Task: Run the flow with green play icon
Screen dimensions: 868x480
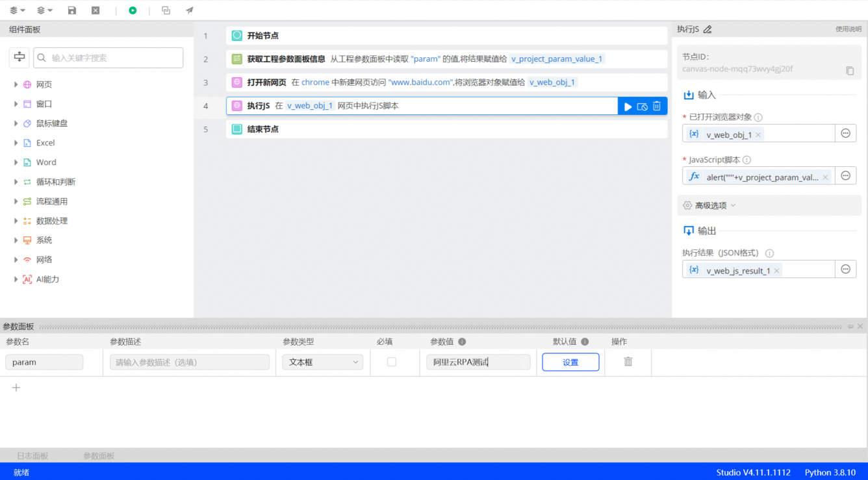Action: tap(133, 10)
